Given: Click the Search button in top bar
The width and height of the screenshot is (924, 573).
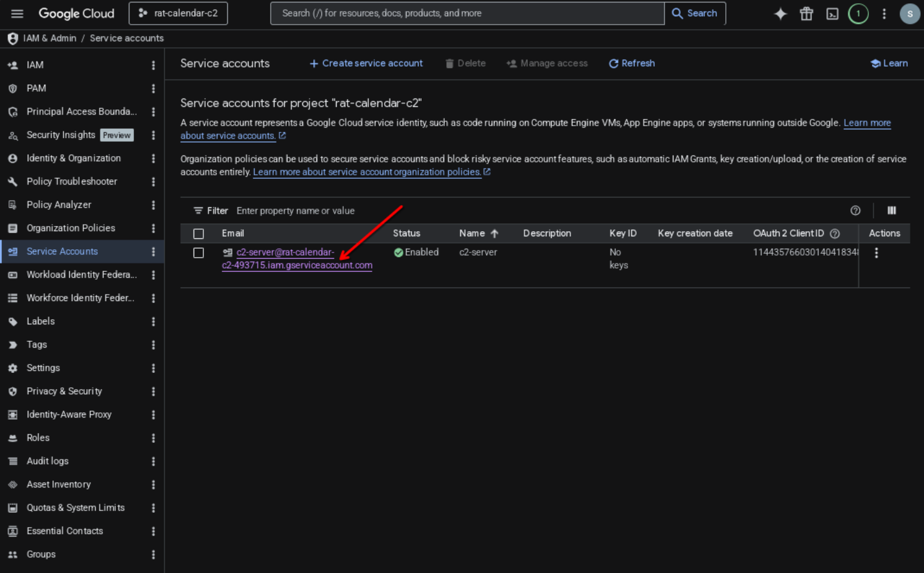Looking at the screenshot, I should 695,13.
